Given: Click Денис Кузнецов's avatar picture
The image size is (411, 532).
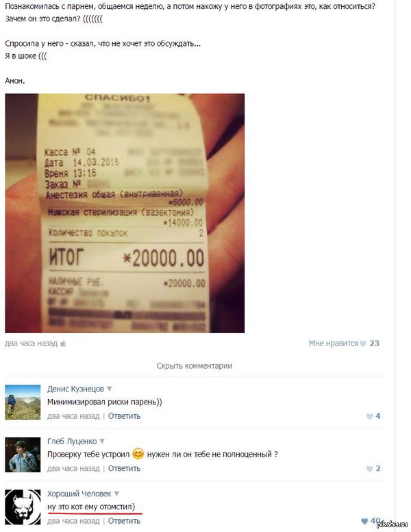Looking at the screenshot, I should tap(23, 402).
